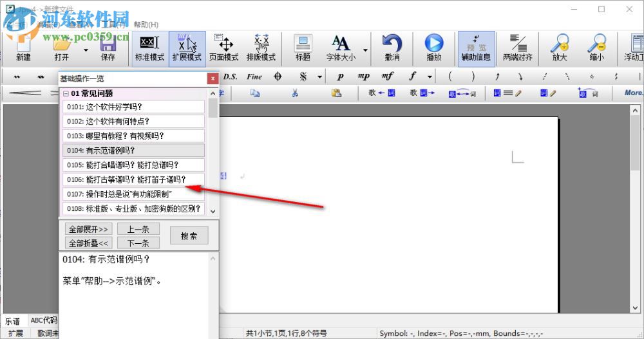
Task: Open dropdown arrow next to segno symbol
Action: [319, 77]
